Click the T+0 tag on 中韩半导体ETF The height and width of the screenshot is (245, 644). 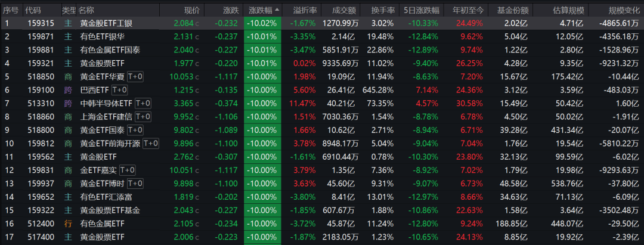tap(143, 103)
